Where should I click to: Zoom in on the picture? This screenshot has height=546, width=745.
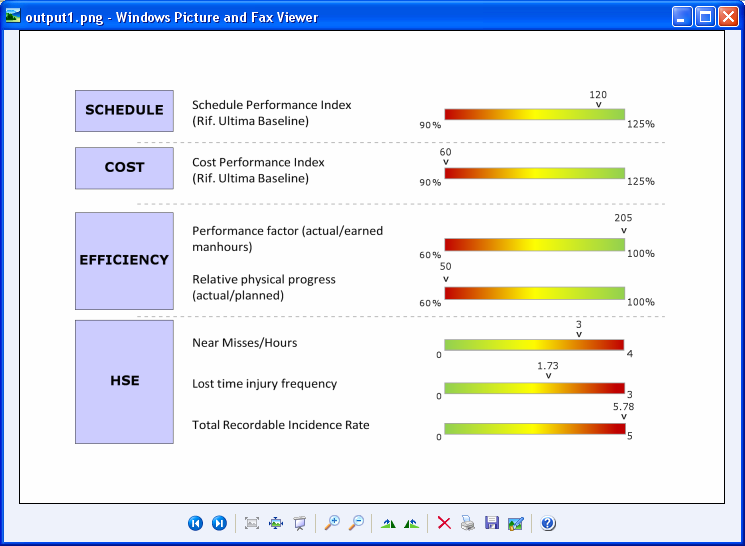(x=332, y=523)
